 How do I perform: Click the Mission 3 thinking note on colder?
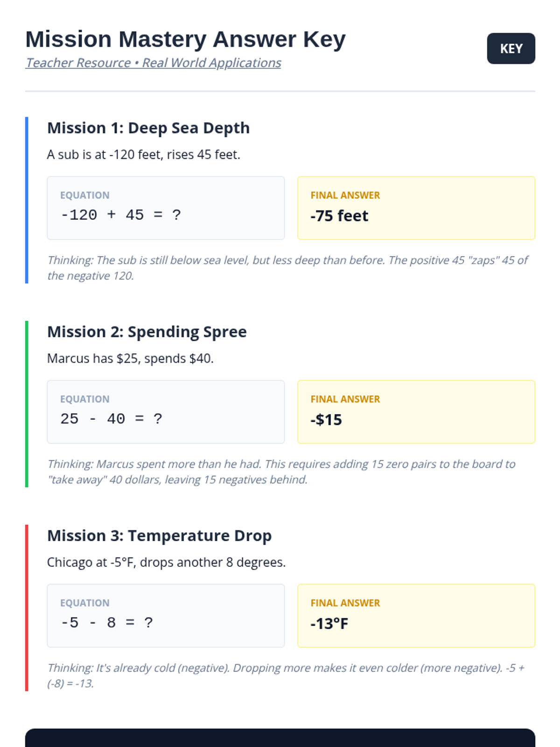(286, 675)
